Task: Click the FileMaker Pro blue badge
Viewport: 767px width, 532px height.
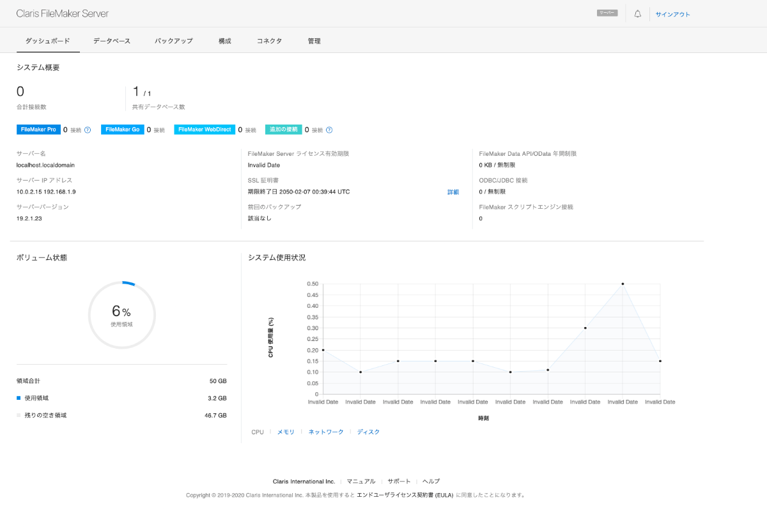Action: [38, 130]
